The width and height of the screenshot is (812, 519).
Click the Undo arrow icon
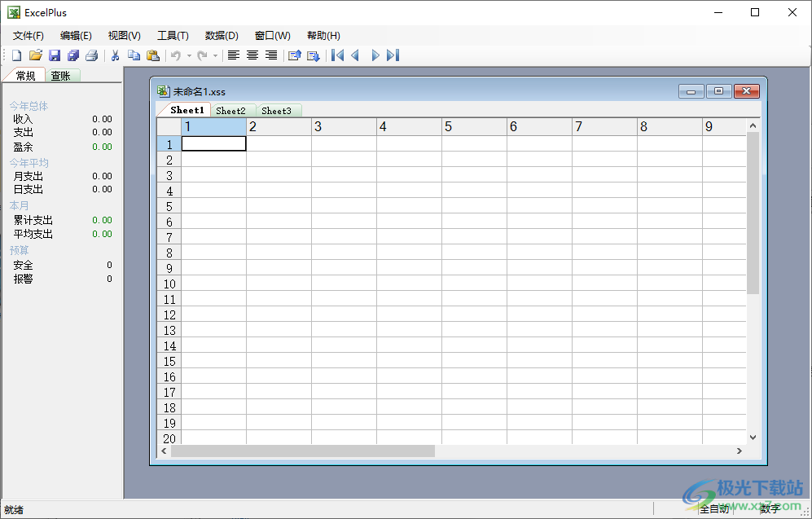[x=176, y=55]
